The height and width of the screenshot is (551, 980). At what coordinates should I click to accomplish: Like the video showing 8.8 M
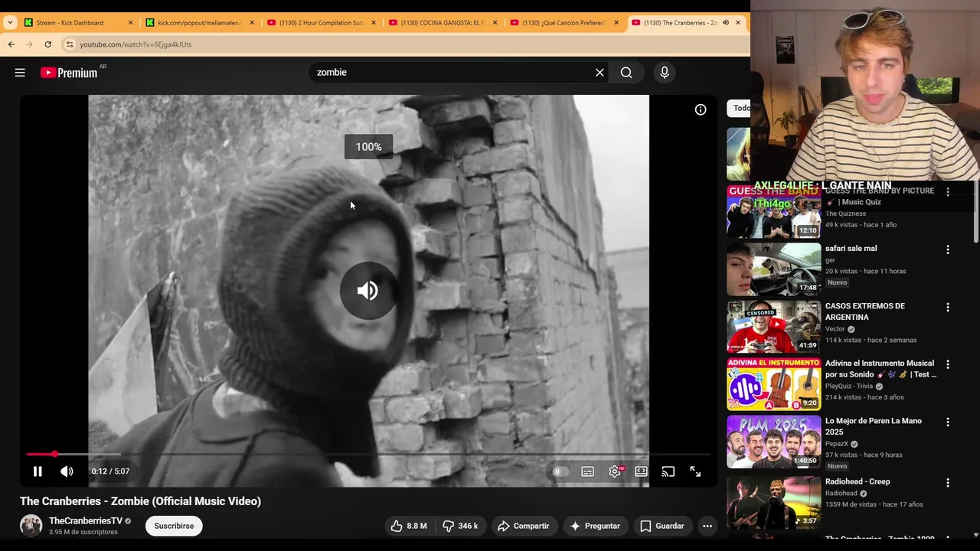[409, 526]
